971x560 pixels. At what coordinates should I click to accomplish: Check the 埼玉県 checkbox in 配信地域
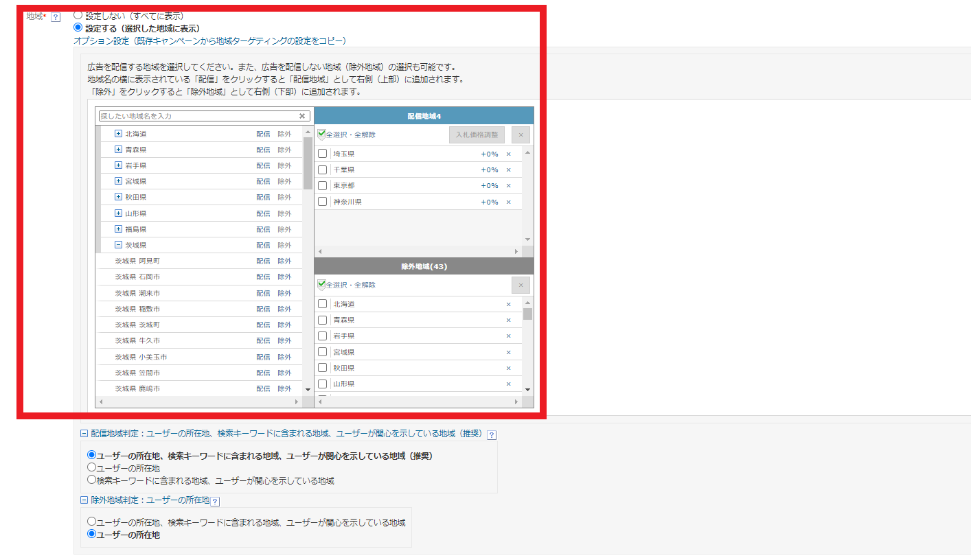(x=322, y=154)
